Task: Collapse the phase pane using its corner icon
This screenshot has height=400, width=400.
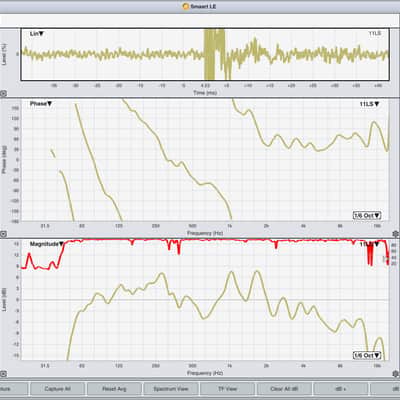Action: tap(3, 234)
